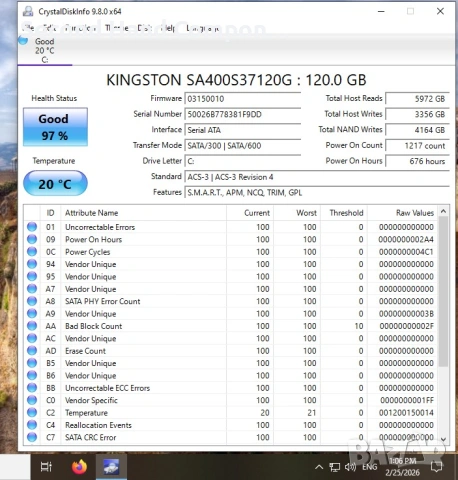The width and height of the screenshot is (458, 480).
Task: Select the C: disk tab showing Good 20 °C
Action: [45, 51]
